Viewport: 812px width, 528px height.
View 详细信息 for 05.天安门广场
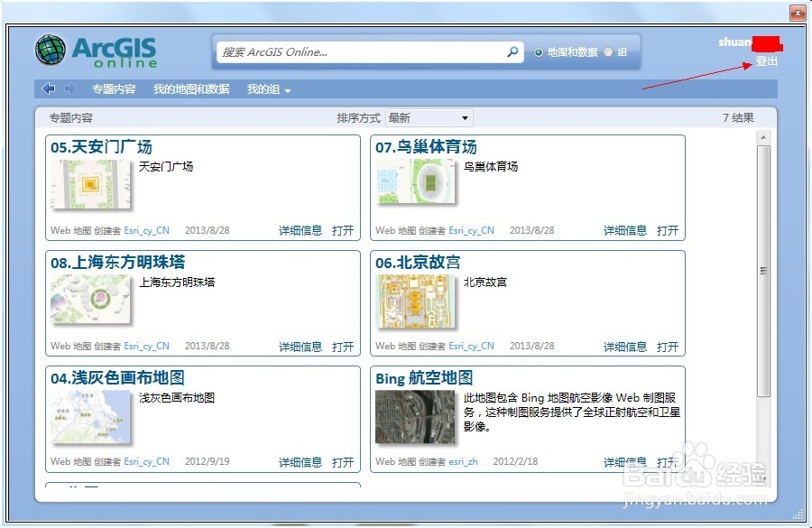[x=300, y=230]
